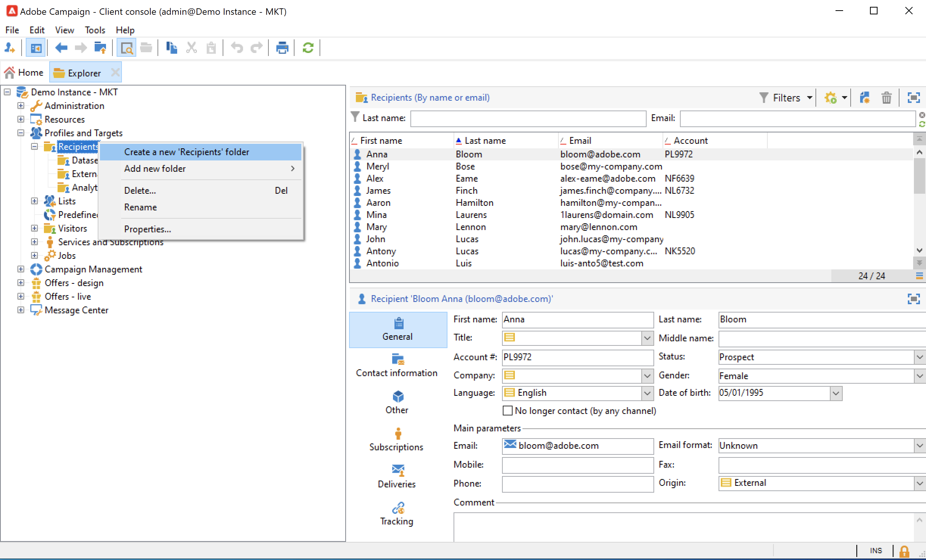Check No longer contact checkbox
The width and height of the screenshot is (926, 560).
507,411
